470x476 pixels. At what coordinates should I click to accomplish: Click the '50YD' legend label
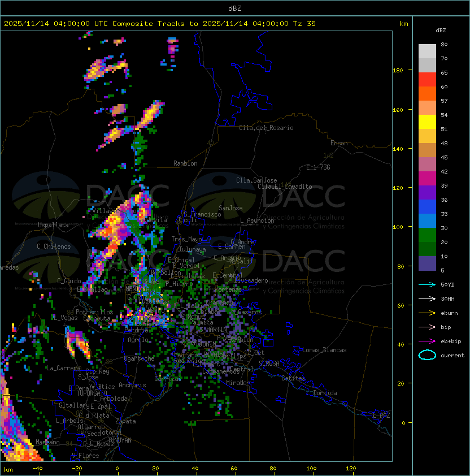pyautogui.click(x=447, y=285)
